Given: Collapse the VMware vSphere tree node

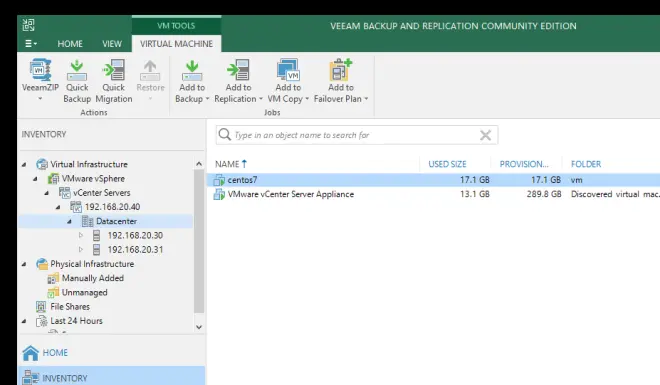Looking at the screenshot, I should pyautogui.click(x=35, y=179).
